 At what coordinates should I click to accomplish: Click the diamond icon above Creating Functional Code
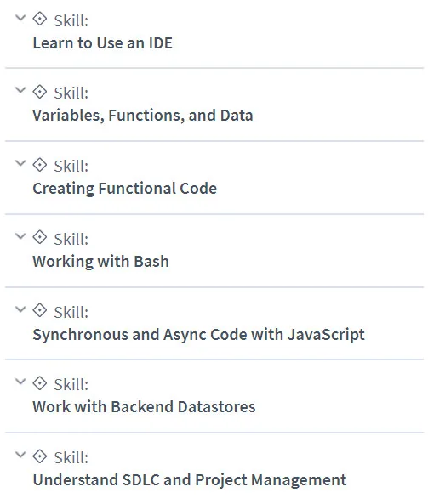[40, 165]
